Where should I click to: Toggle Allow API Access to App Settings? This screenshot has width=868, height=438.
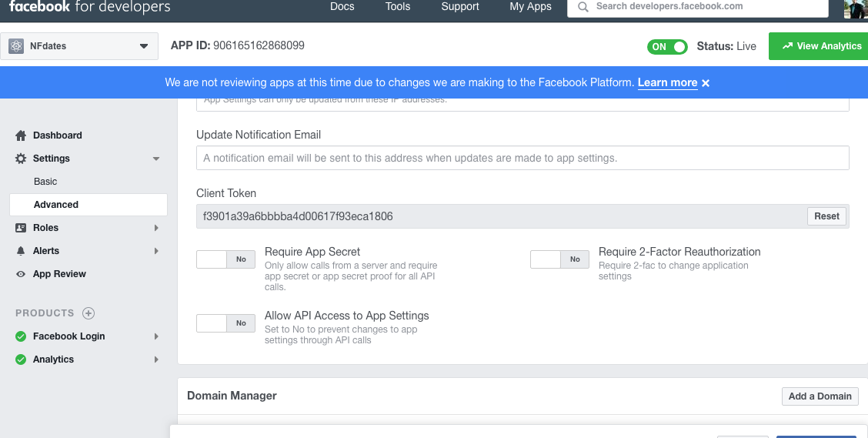(226, 323)
